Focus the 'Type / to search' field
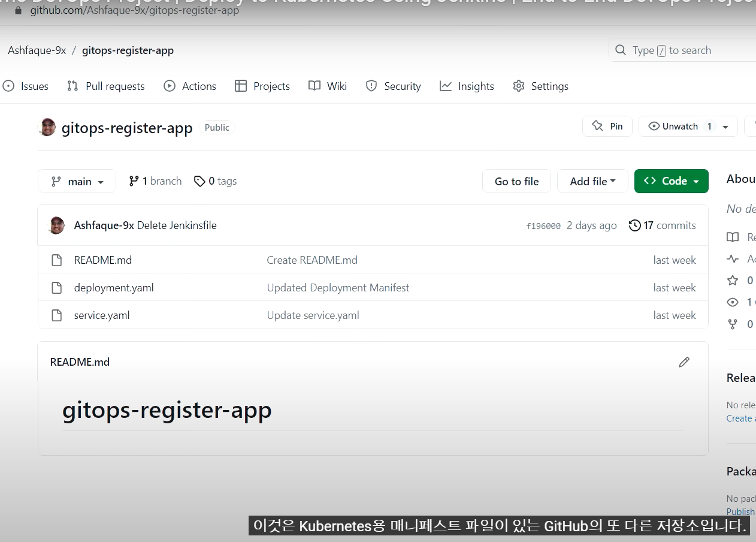This screenshot has width=756, height=542. click(x=683, y=50)
